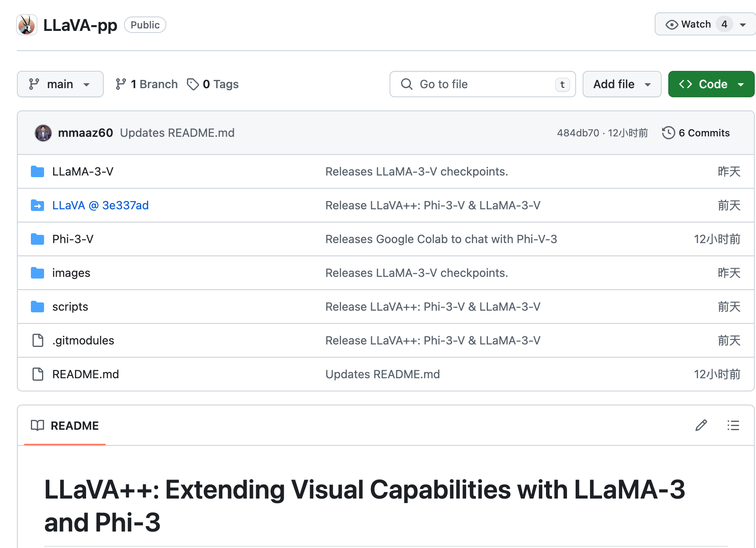This screenshot has width=756, height=548.
Task: Click '前天' timestamp on scripts row
Action: click(x=729, y=307)
